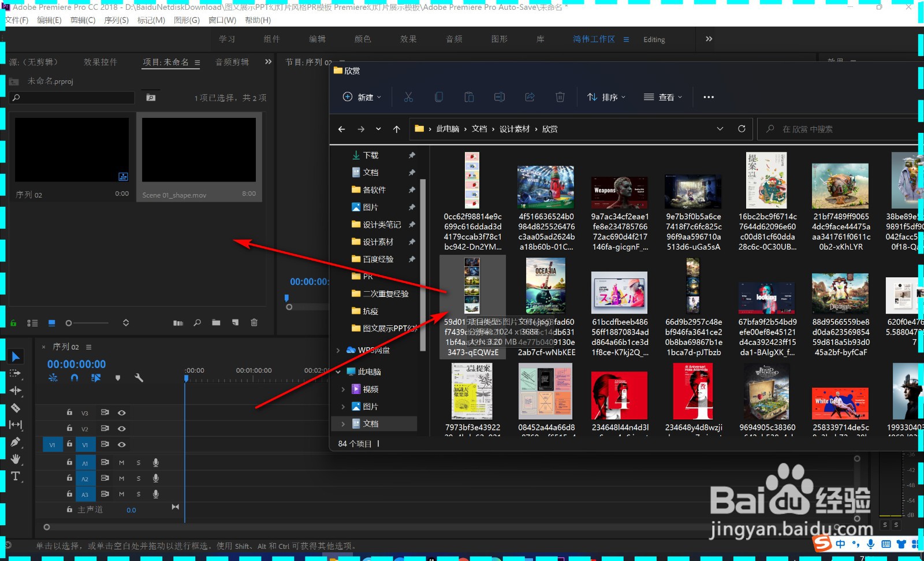Image resolution: width=924 pixels, height=561 pixels.
Task: Open the 序列(S) menu
Action: tap(116, 20)
